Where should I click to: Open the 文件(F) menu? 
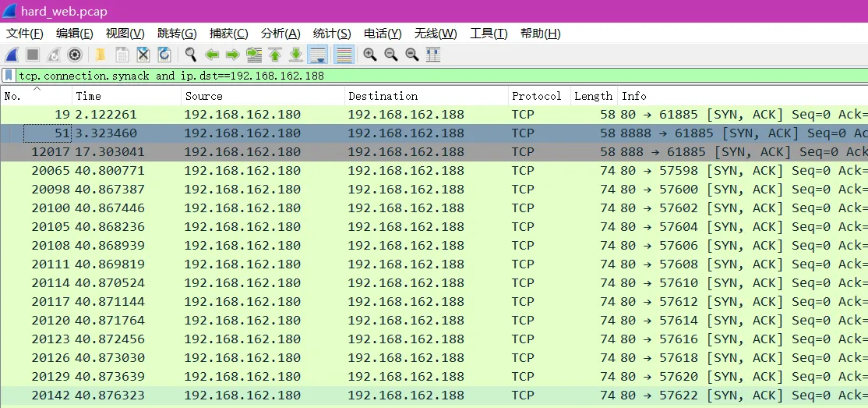tap(25, 34)
